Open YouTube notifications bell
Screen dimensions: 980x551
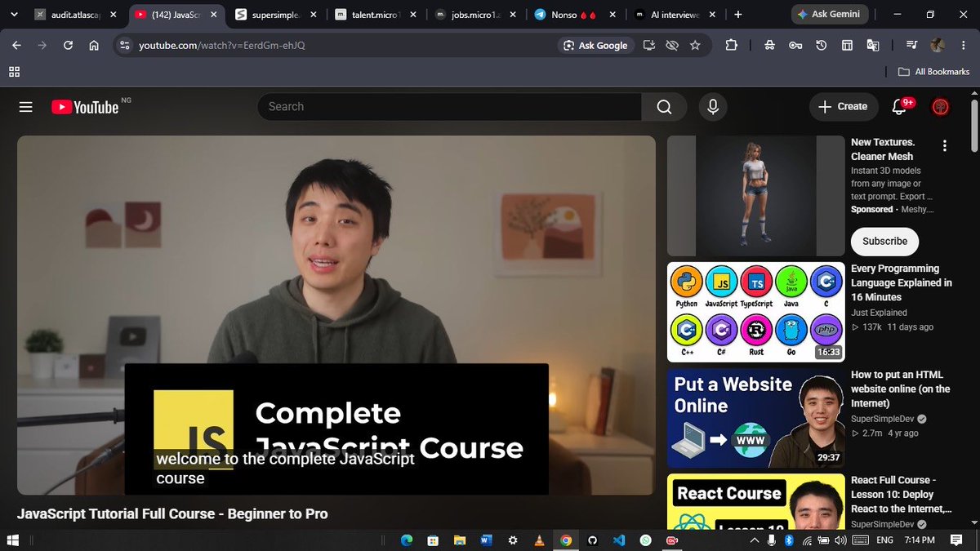(900, 106)
